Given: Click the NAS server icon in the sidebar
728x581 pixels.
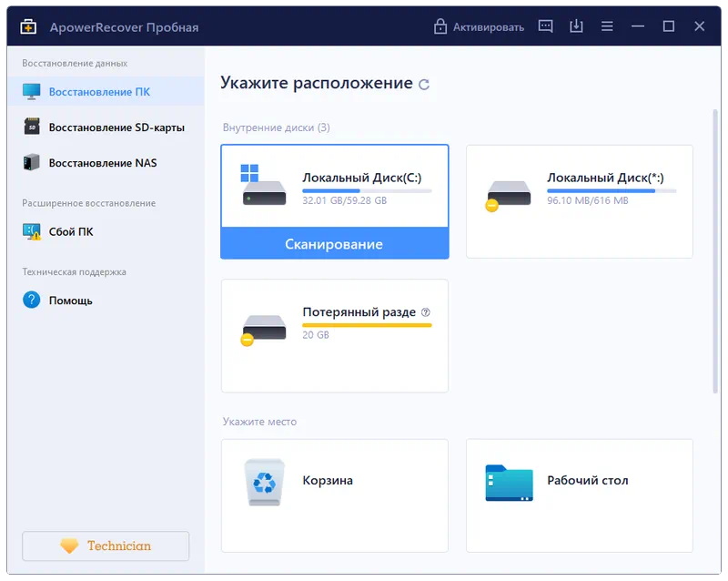Looking at the screenshot, I should click(x=32, y=162).
